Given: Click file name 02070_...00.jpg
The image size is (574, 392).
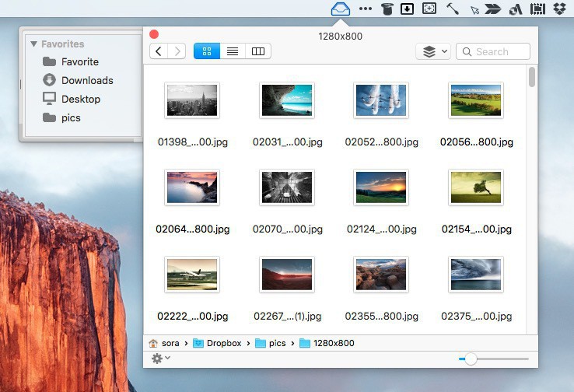Looking at the screenshot, I should [x=287, y=229].
